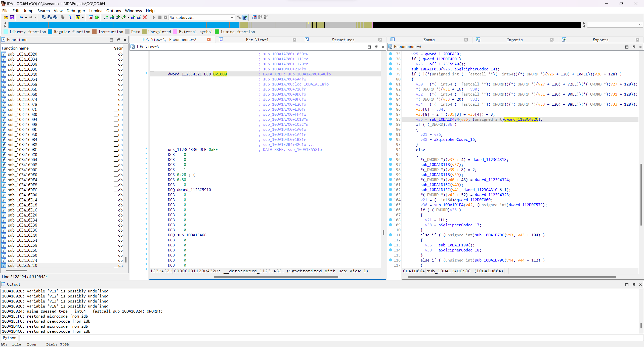Set item color via the yellow A icon

[x=78, y=17]
